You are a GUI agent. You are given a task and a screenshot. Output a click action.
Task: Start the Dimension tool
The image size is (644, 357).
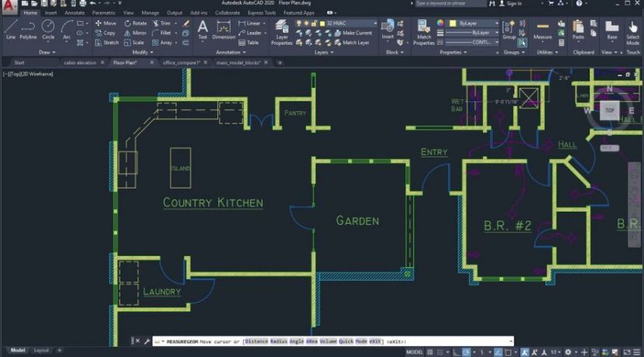tap(224, 30)
